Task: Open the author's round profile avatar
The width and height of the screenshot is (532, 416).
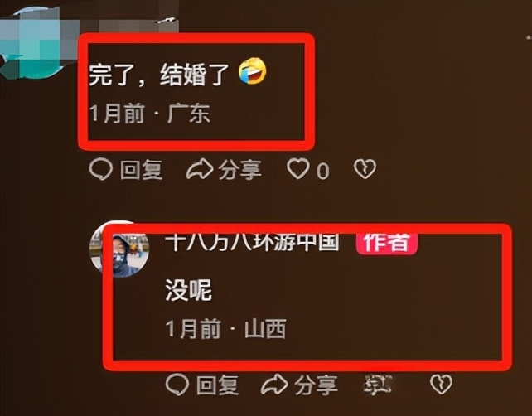Action: click(119, 249)
